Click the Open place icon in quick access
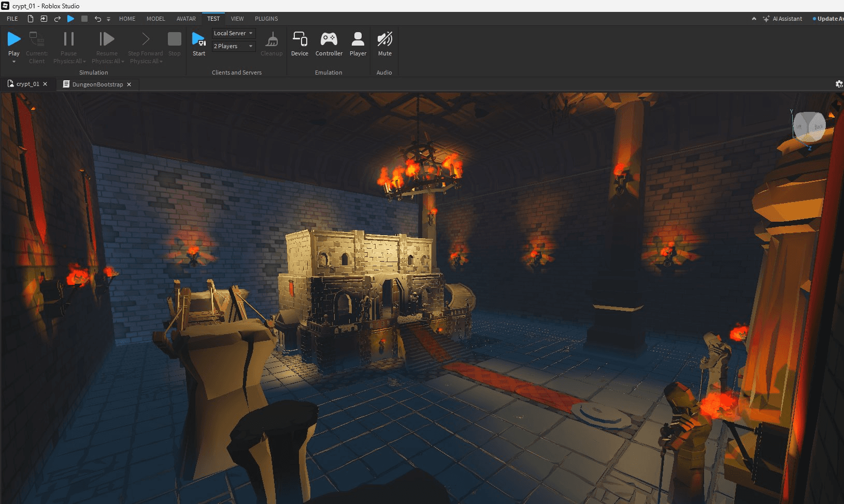This screenshot has width=844, height=504. tap(44, 19)
